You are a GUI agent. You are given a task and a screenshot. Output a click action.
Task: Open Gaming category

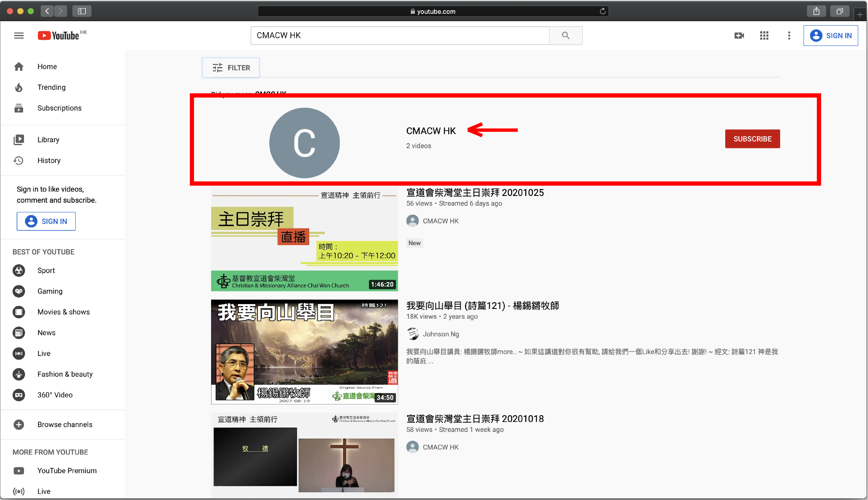[x=50, y=291]
